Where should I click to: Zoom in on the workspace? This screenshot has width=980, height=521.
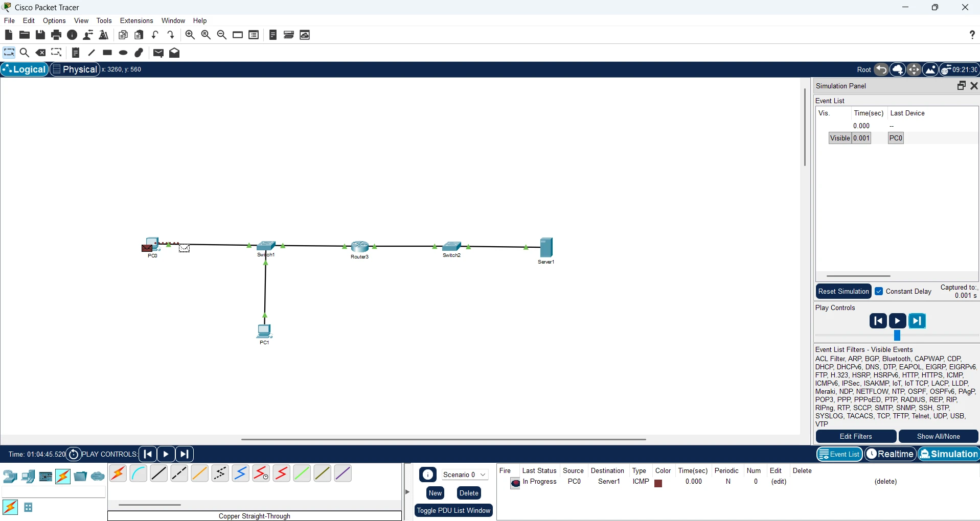[x=190, y=35]
